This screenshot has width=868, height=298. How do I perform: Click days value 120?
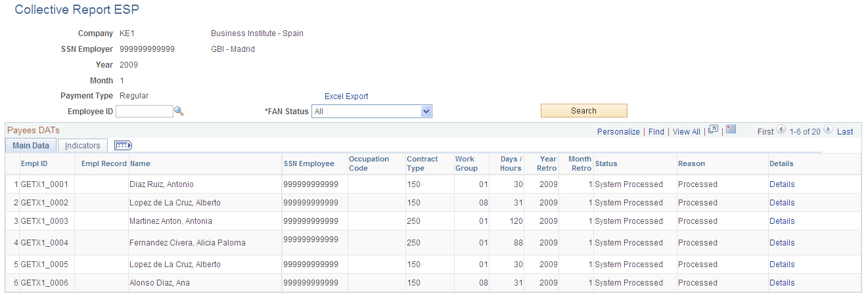tap(516, 221)
